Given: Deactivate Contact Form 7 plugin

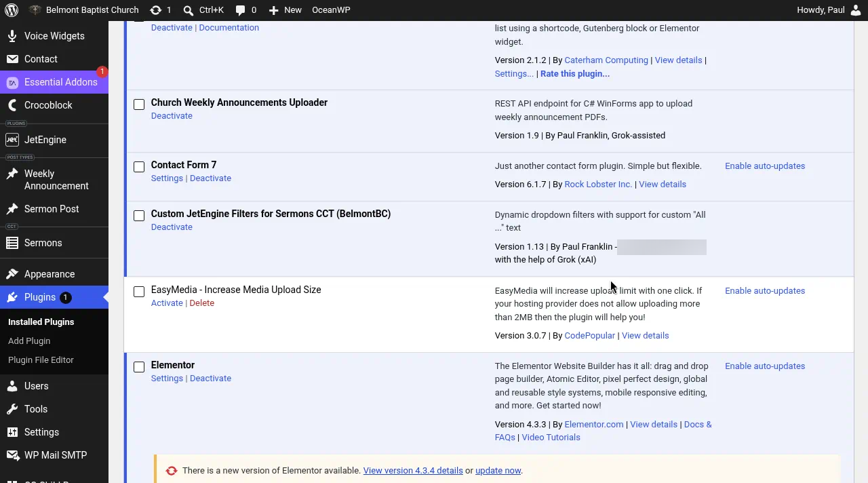Looking at the screenshot, I should pos(210,178).
